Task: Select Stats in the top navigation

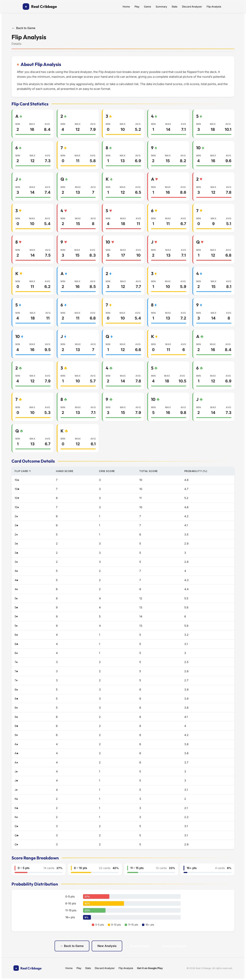Action: [175, 7]
